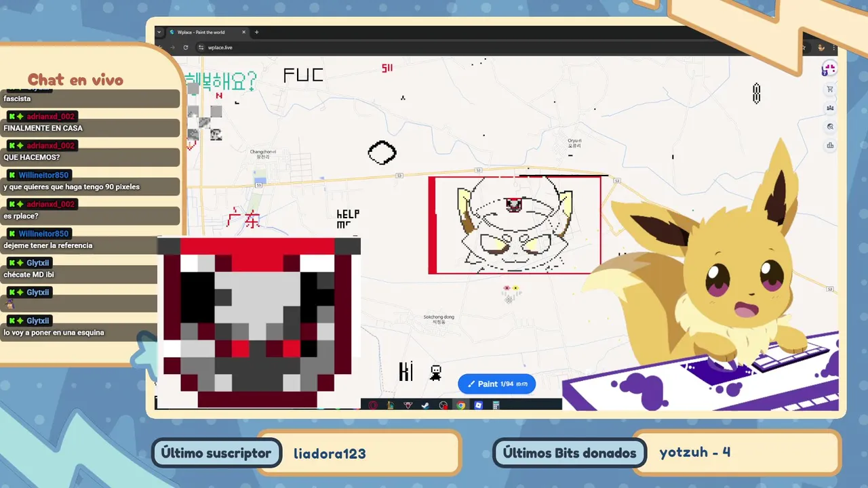Open Calculator from the taskbar

496,405
